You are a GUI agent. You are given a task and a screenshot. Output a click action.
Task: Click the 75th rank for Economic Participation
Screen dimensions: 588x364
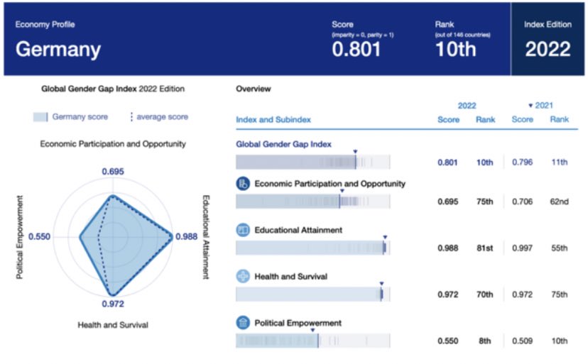485,202
